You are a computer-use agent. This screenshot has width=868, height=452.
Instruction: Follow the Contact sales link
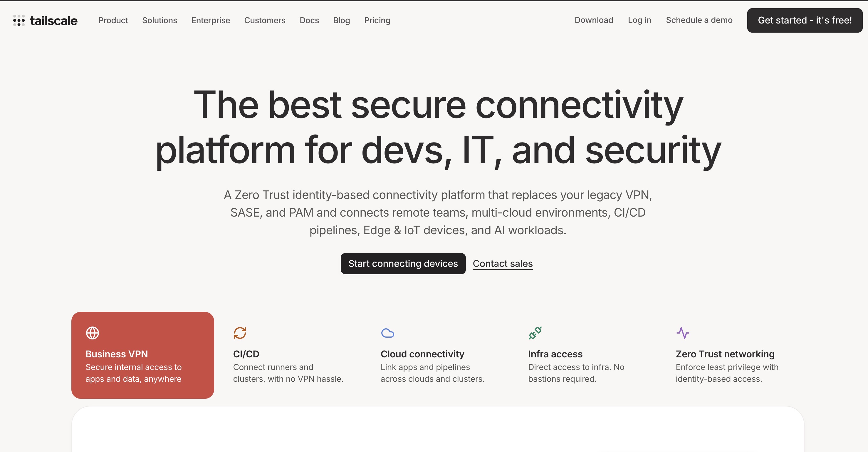502,264
